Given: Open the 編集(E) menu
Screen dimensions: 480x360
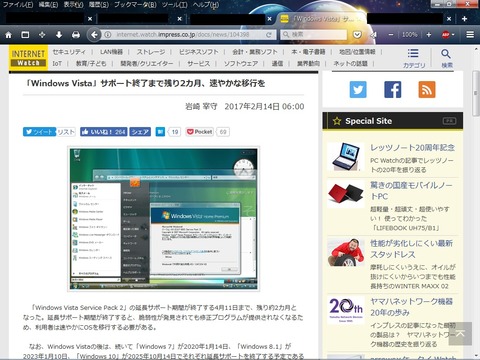Looking at the screenshot, I should tap(48, 5).
